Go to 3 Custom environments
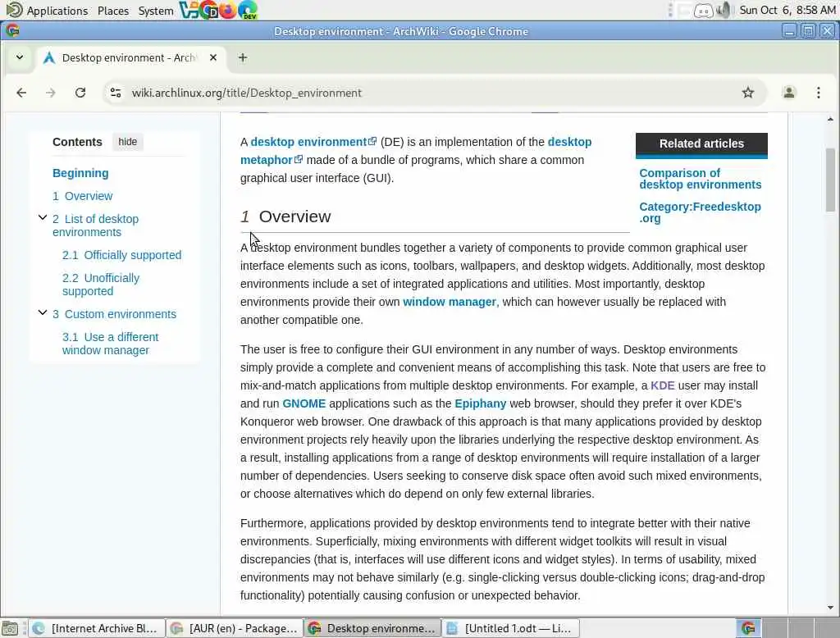 pos(114,314)
